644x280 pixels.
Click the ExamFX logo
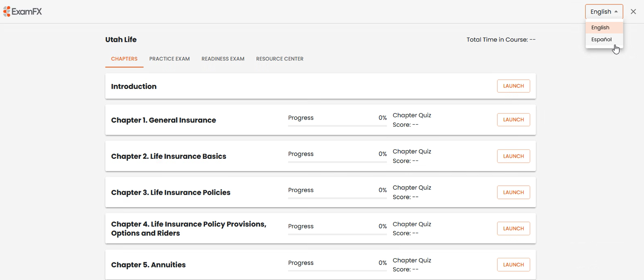tap(23, 11)
